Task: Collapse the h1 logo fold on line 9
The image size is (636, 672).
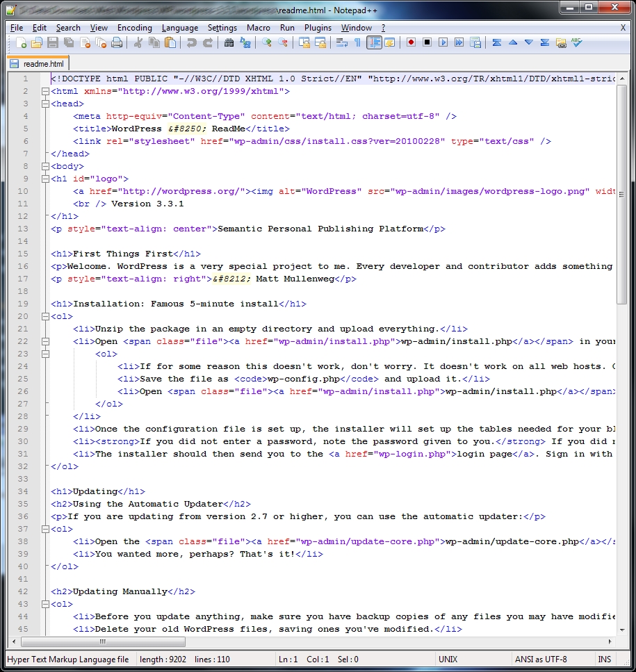Action: [x=45, y=179]
